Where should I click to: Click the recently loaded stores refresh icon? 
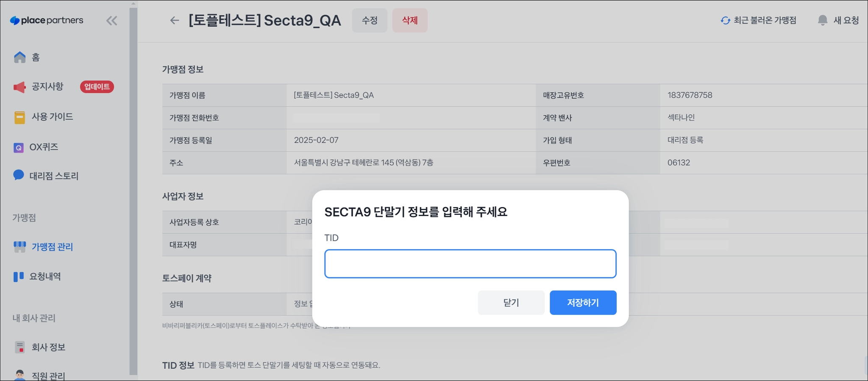click(725, 20)
